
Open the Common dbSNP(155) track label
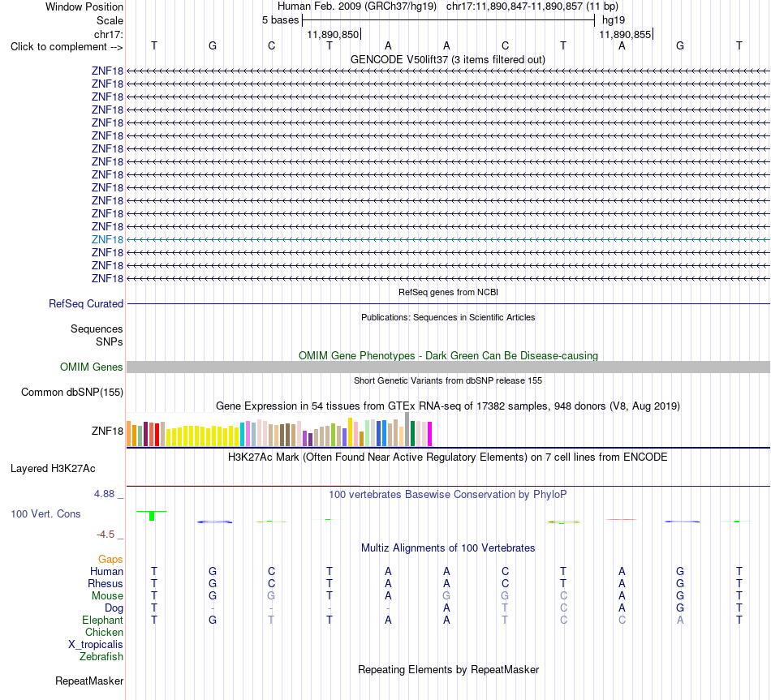coord(71,393)
